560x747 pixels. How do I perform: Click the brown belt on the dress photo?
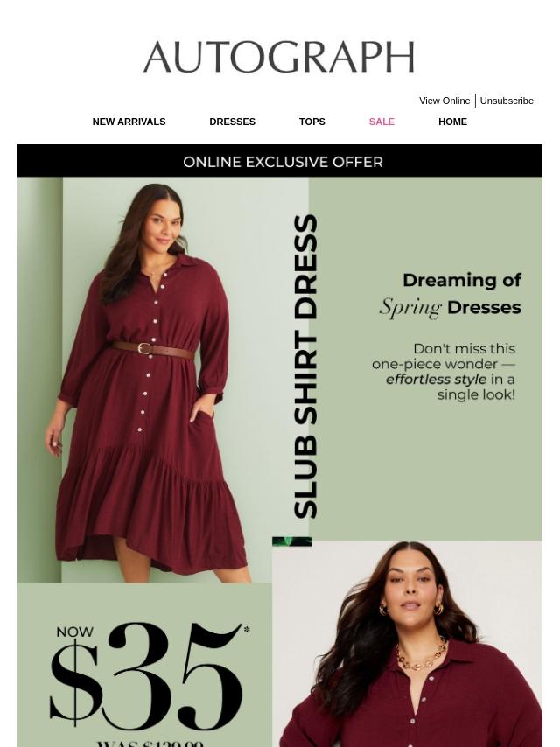153,350
